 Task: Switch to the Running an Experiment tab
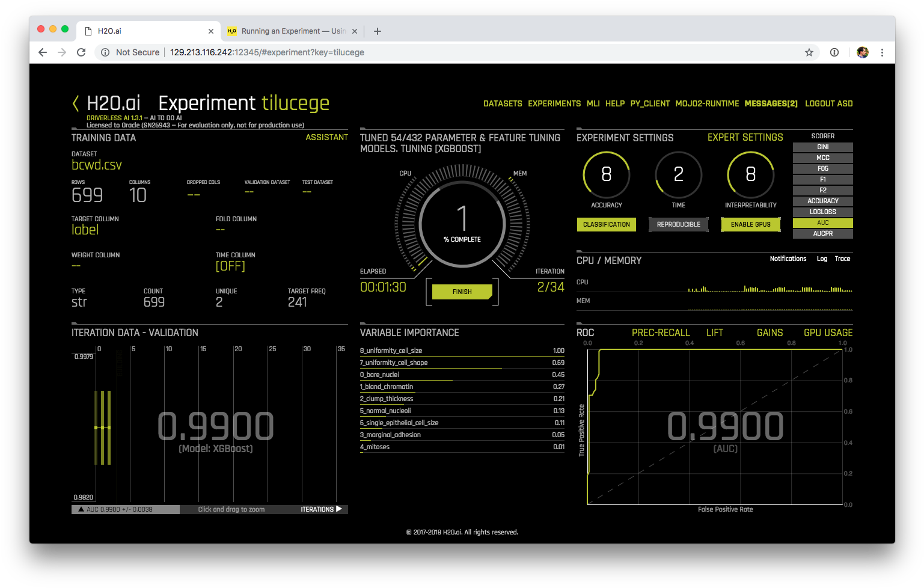(x=292, y=31)
